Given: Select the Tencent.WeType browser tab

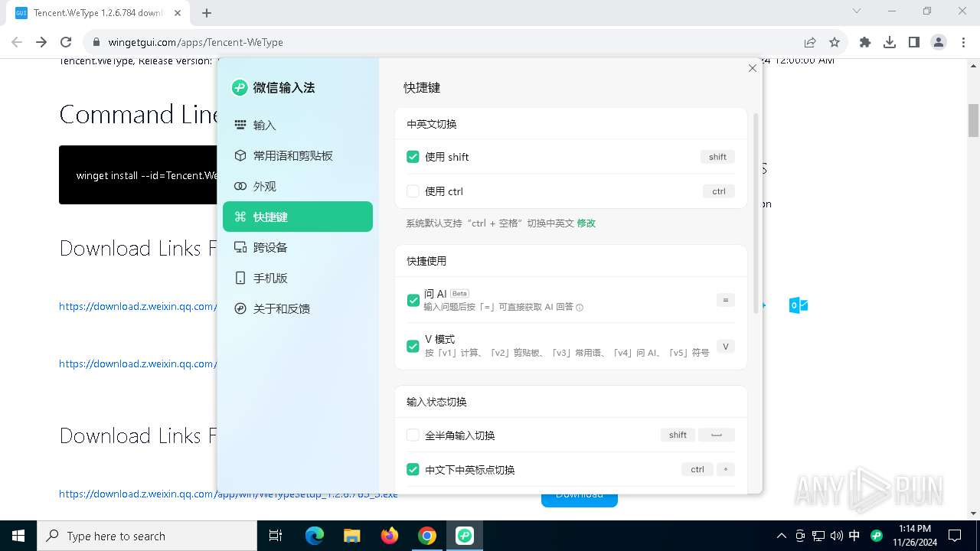Looking at the screenshot, I should click(x=98, y=13).
